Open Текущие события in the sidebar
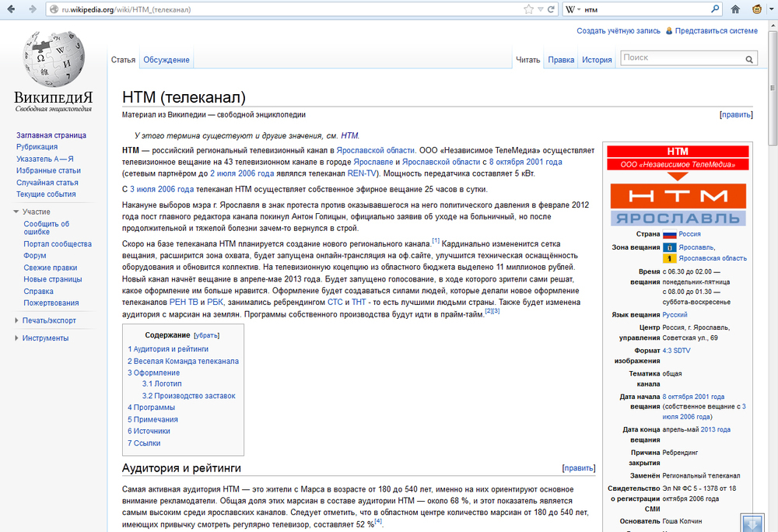The width and height of the screenshot is (778, 532). coord(46,194)
